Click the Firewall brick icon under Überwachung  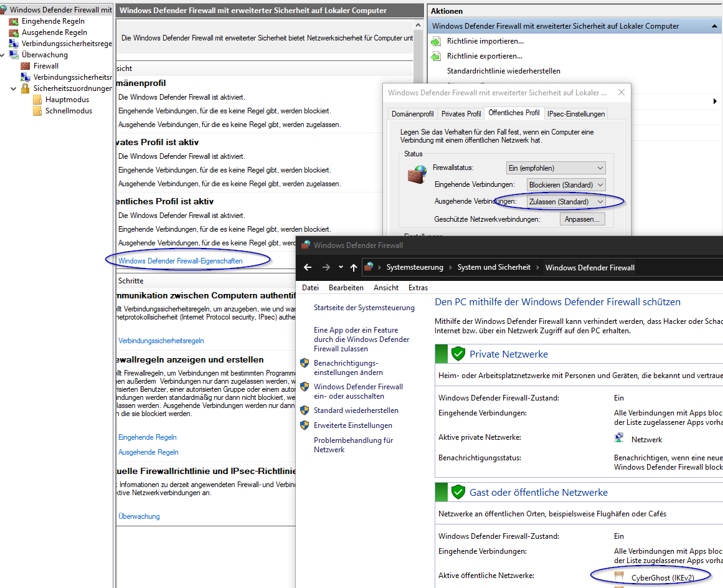[x=26, y=66]
